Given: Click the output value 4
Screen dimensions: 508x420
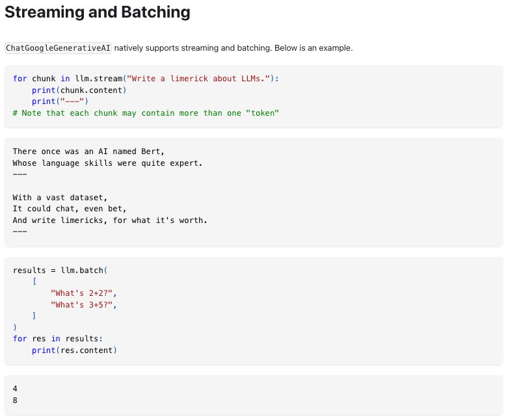Looking at the screenshot, I should (x=15, y=388).
